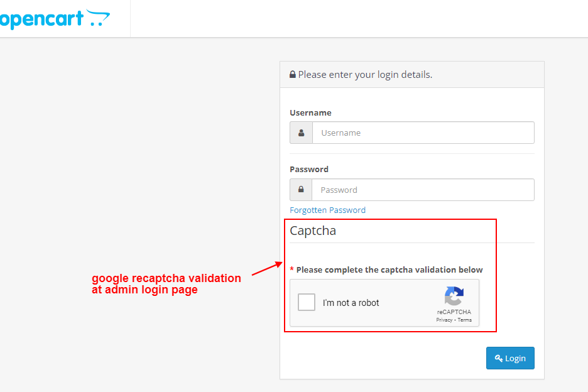Click the lock icon beside Password field

coord(301,190)
